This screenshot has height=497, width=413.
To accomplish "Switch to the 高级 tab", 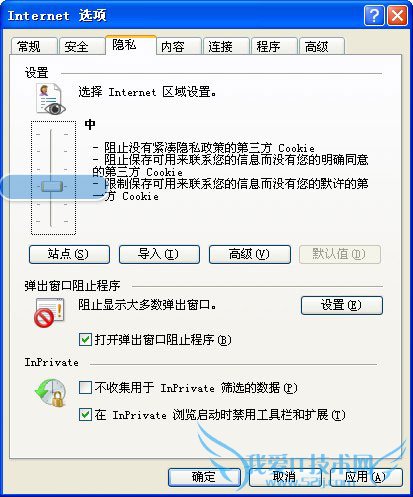I will click(x=322, y=46).
